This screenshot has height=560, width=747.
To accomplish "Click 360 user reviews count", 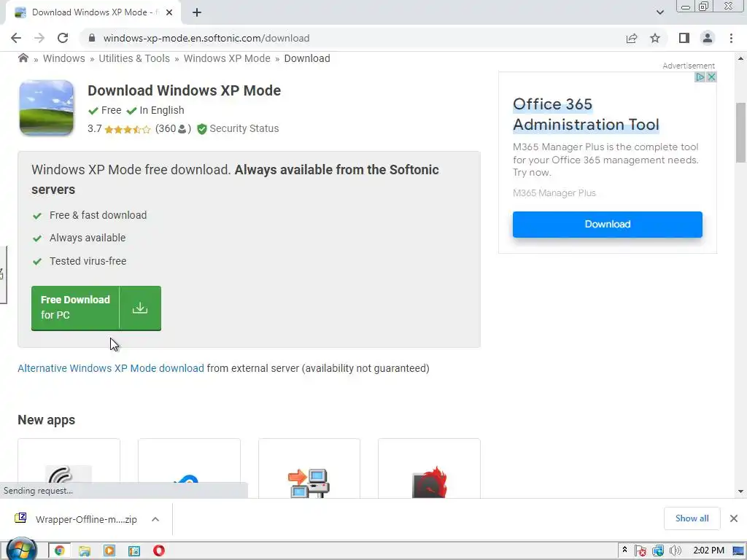I will tap(173, 128).
